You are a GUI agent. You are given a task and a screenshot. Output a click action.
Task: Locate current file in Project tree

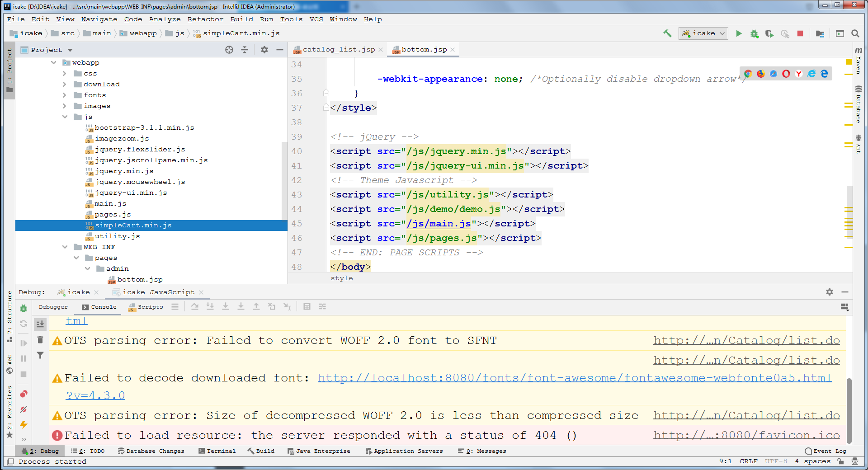click(229, 50)
